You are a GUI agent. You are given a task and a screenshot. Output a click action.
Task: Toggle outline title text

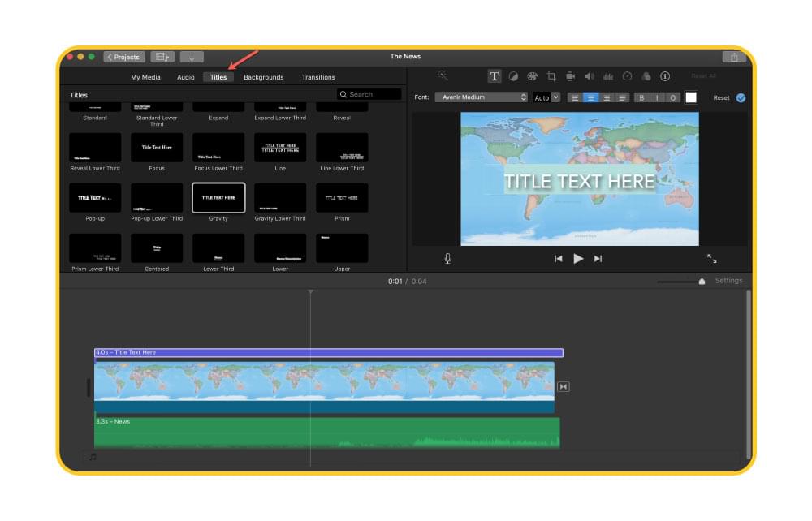(672, 97)
